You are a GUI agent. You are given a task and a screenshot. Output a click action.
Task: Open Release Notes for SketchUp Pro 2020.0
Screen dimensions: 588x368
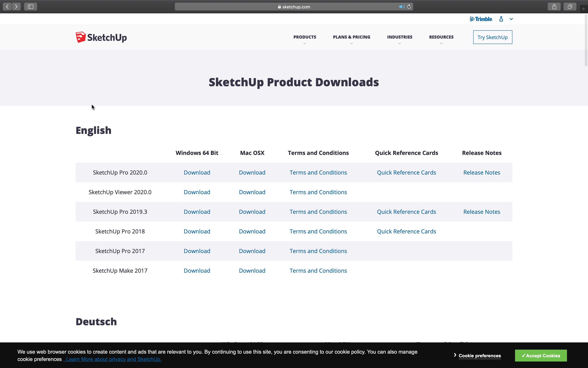pyautogui.click(x=482, y=173)
